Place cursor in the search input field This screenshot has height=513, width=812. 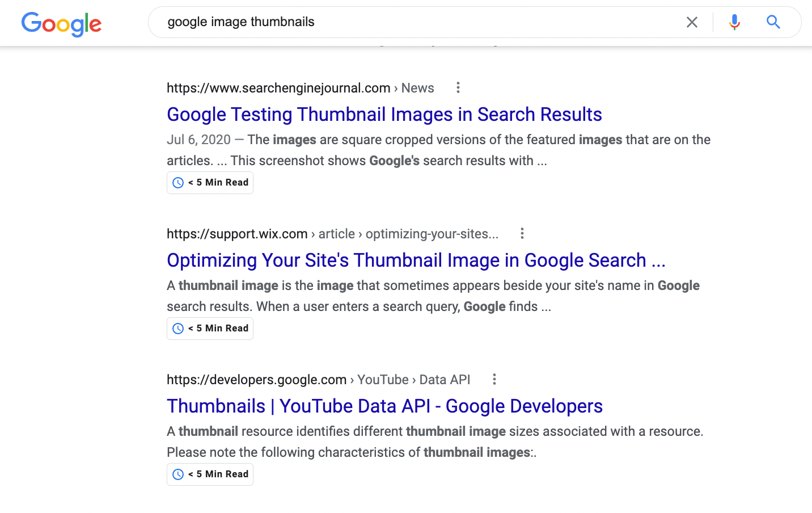(x=397, y=22)
